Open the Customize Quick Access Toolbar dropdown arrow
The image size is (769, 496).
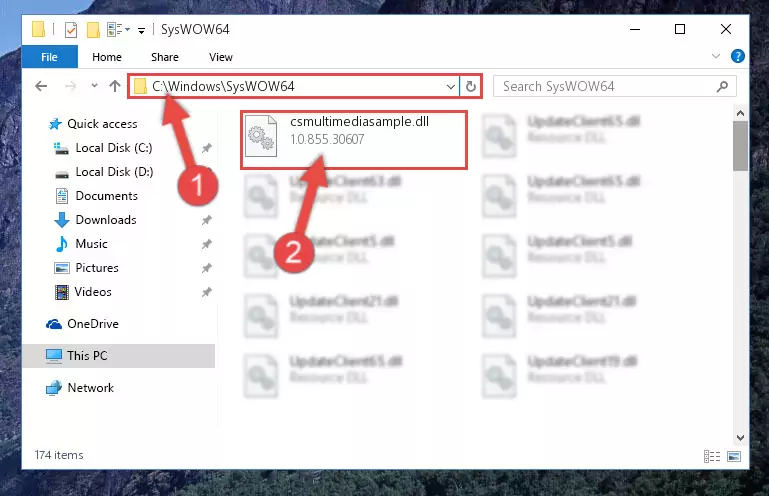click(141, 31)
